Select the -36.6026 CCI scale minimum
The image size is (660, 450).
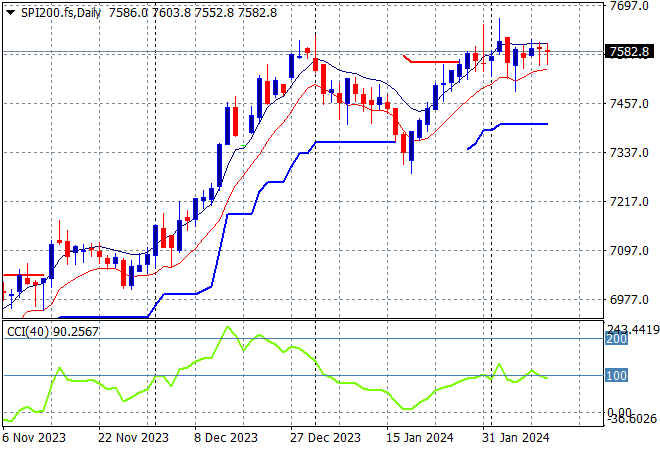point(632,418)
